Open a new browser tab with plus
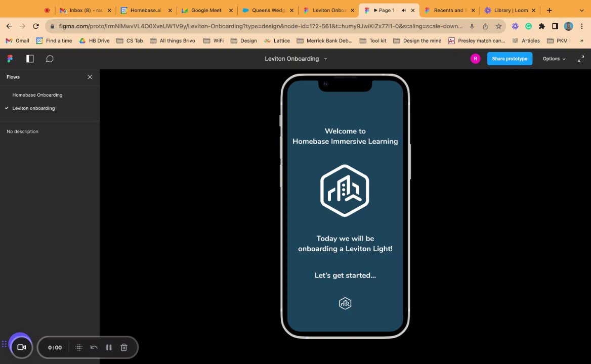 [549, 10]
